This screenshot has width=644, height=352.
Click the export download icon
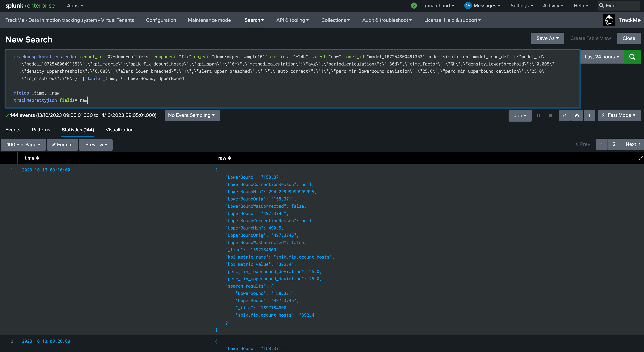click(x=589, y=115)
